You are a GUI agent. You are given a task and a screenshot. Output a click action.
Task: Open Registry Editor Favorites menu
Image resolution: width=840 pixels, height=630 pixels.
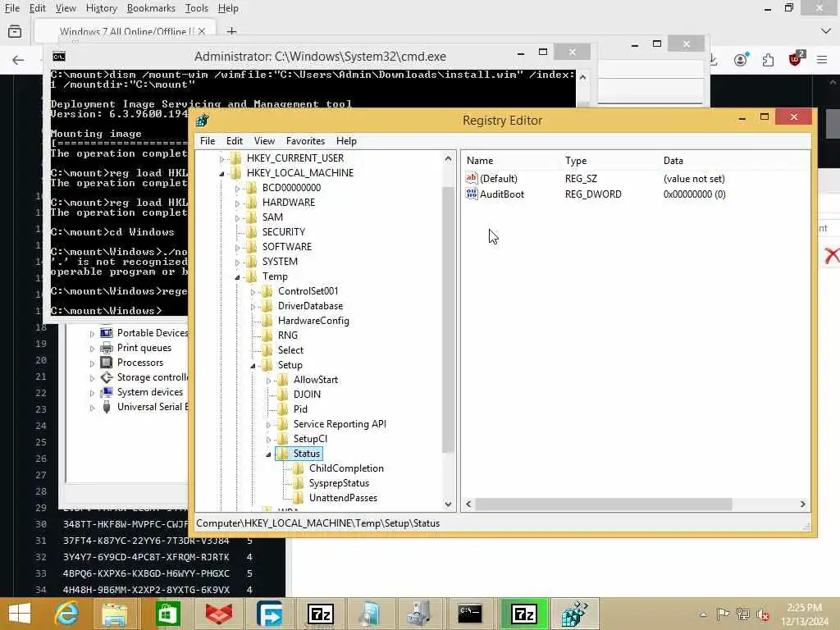click(305, 141)
